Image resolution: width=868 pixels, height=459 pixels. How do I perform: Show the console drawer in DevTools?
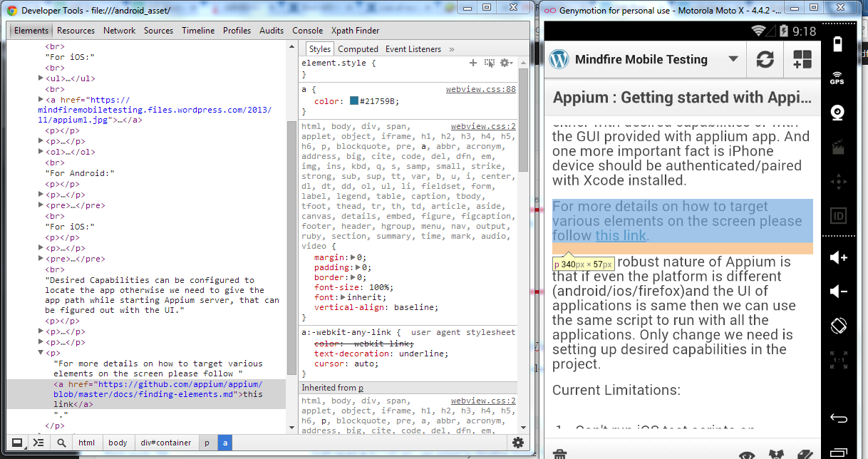click(38, 443)
